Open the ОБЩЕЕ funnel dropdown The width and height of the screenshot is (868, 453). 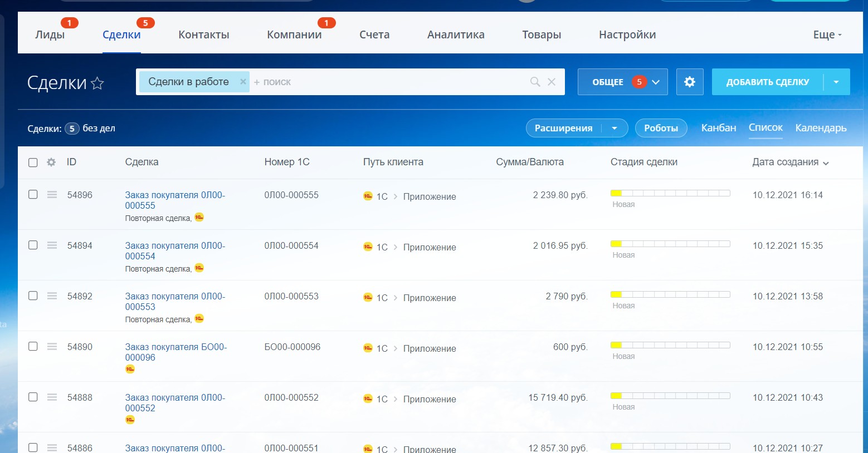pos(622,82)
